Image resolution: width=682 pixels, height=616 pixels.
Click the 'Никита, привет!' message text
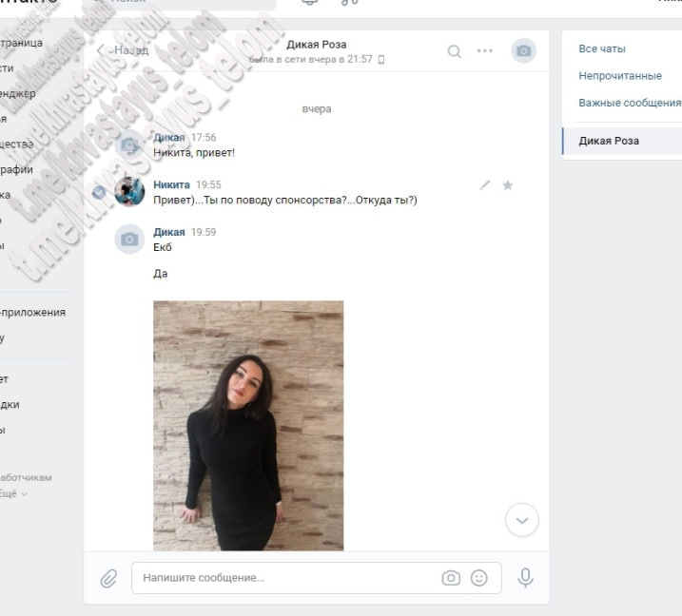click(194, 153)
